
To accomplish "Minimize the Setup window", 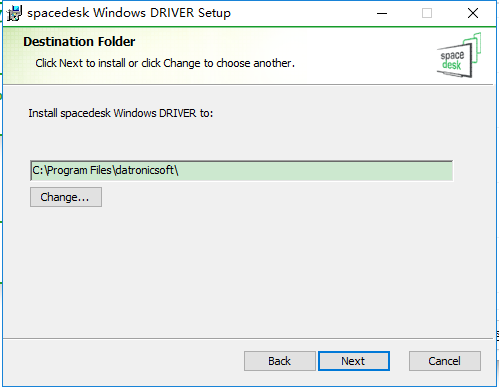I will pyautogui.click(x=382, y=13).
